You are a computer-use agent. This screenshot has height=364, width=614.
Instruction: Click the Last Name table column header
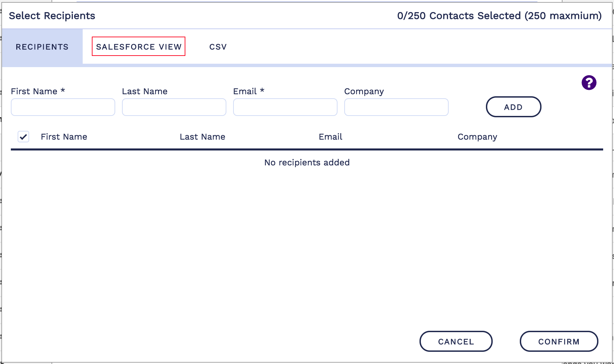click(202, 137)
